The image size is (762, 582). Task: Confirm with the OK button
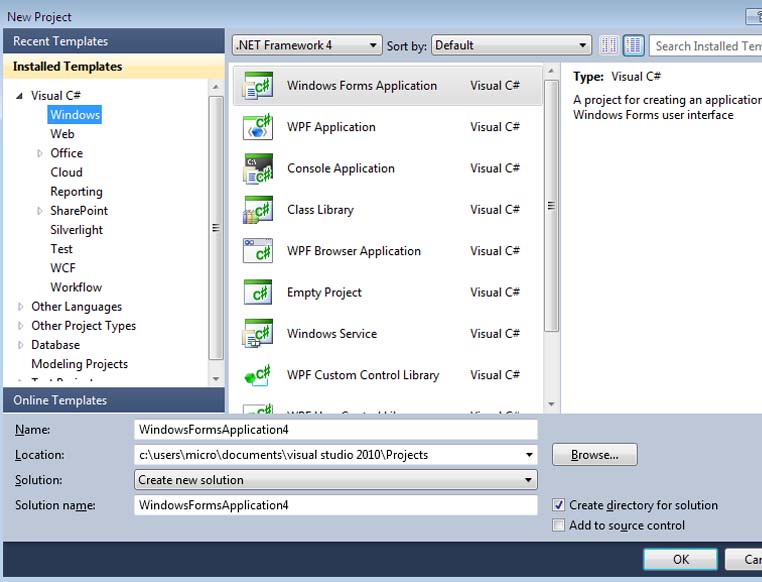coord(680,560)
